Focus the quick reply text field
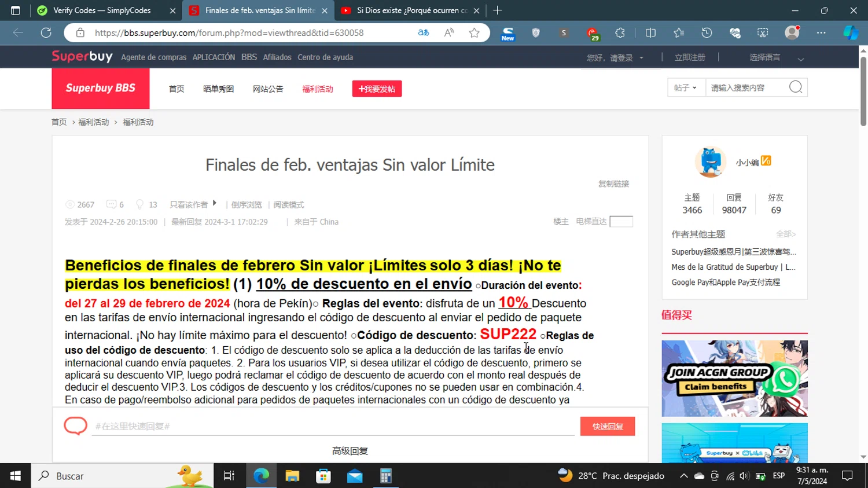Screen dimensions: 868x488 tap(333, 426)
